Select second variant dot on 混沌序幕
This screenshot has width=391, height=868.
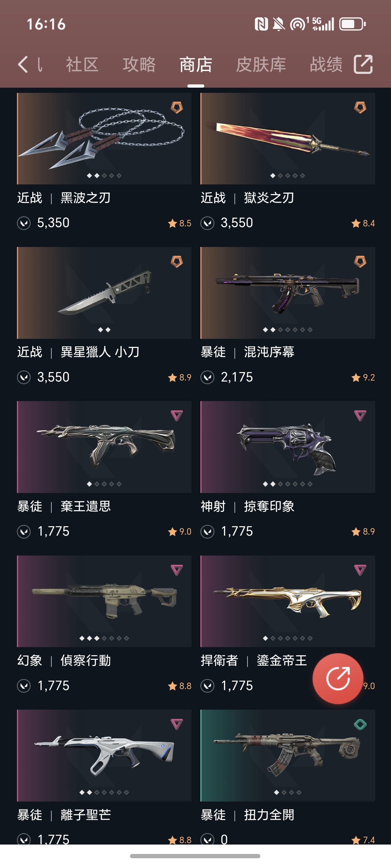coord(273,329)
